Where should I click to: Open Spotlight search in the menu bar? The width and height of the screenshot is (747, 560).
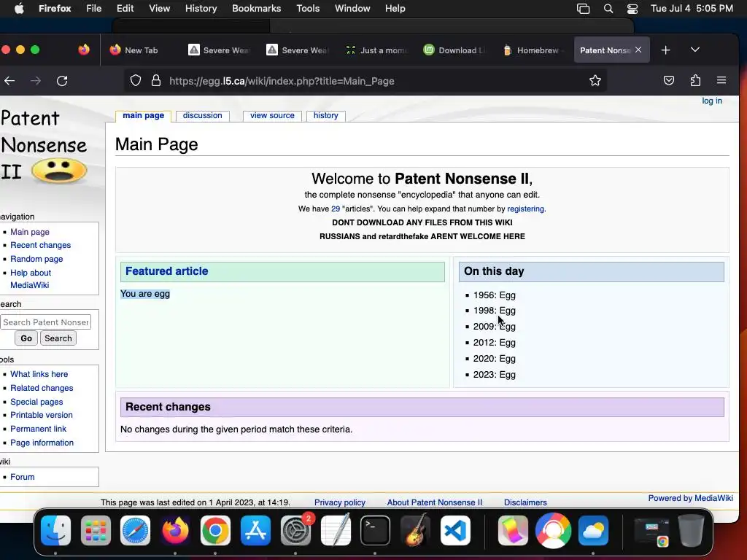(x=608, y=9)
